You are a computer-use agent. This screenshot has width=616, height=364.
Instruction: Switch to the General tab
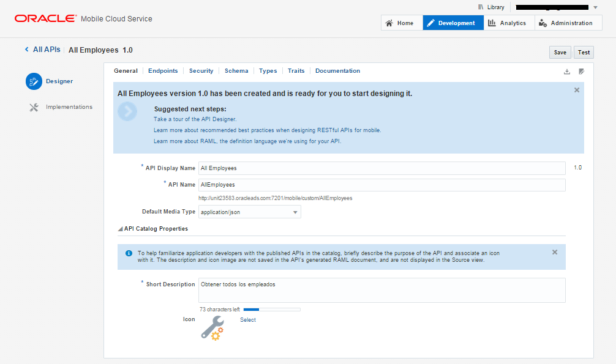[126, 71]
